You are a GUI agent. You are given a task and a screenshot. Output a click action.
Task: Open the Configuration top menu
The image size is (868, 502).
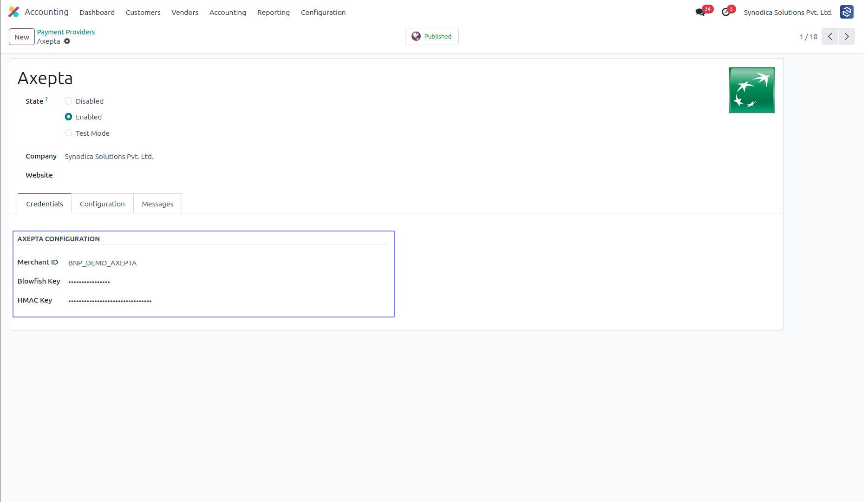coord(323,12)
